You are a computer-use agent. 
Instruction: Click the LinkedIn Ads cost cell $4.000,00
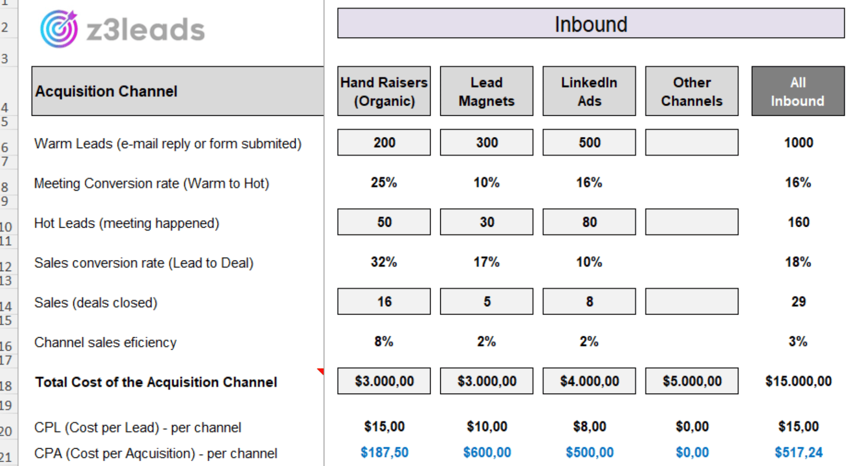[x=589, y=381]
